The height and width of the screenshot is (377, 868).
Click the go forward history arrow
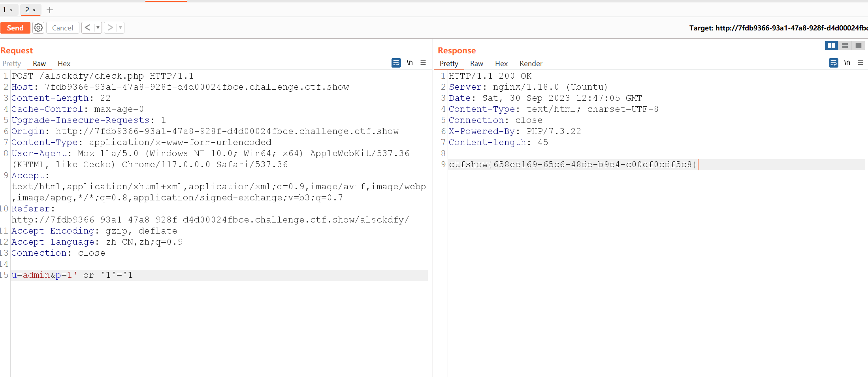[110, 28]
